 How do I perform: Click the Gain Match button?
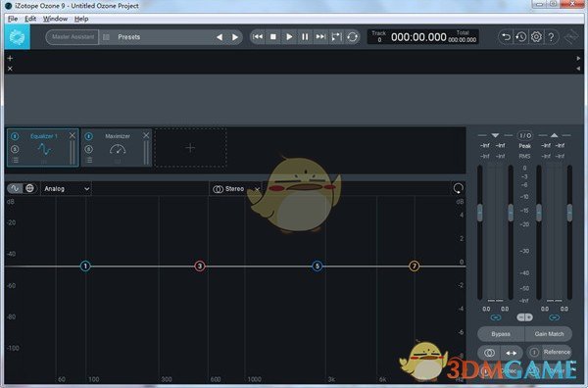click(549, 334)
